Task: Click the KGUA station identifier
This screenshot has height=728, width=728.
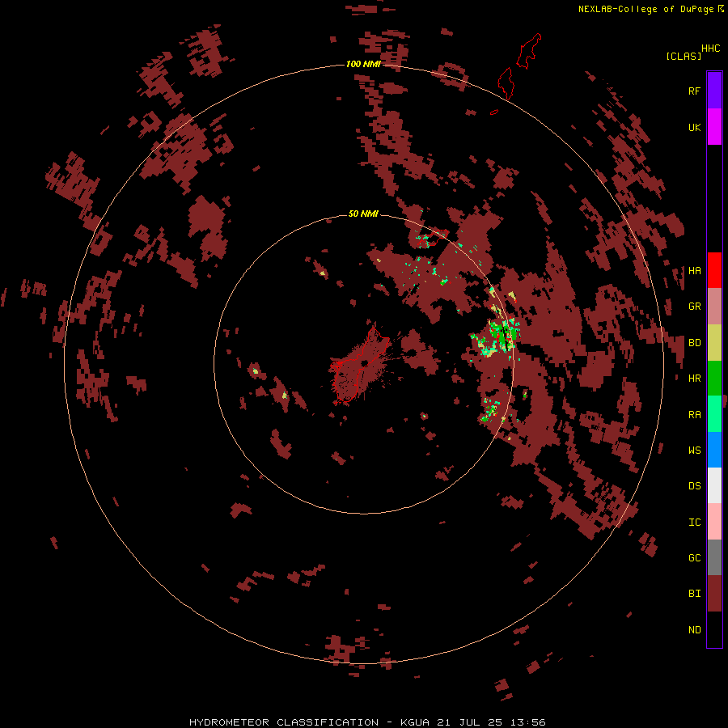Action: click(415, 722)
